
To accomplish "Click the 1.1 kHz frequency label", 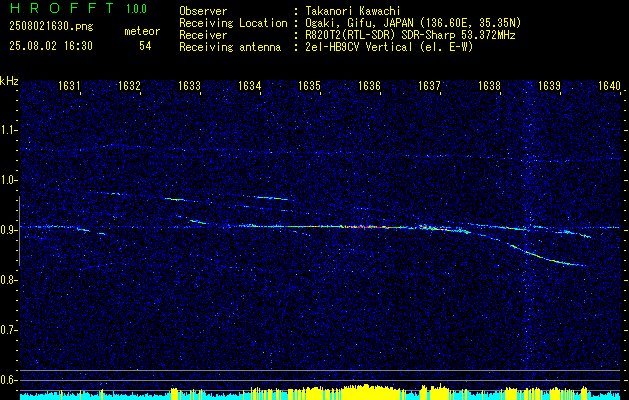I will 8,130.
